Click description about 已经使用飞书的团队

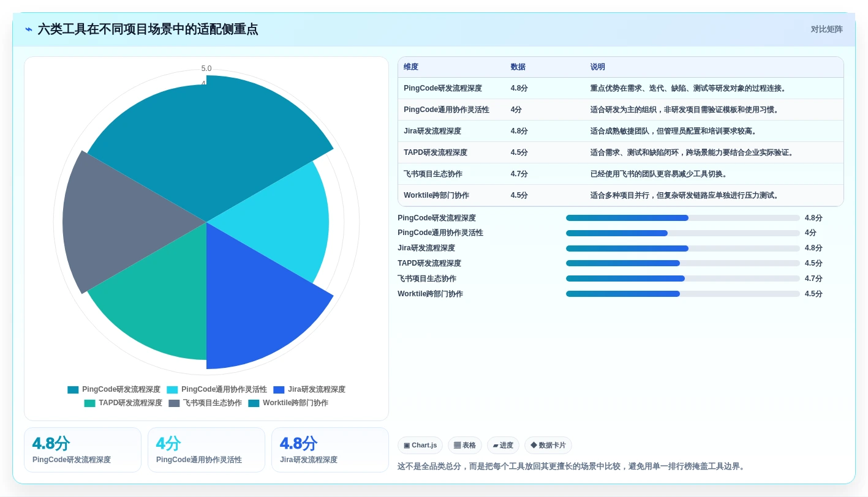click(x=660, y=174)
